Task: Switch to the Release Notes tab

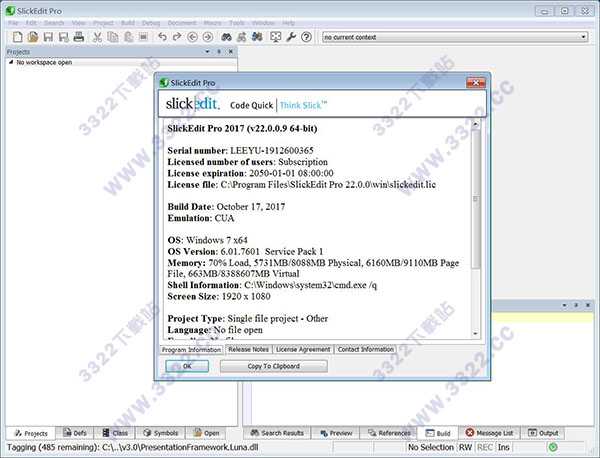Action: (x=247, y=349)
